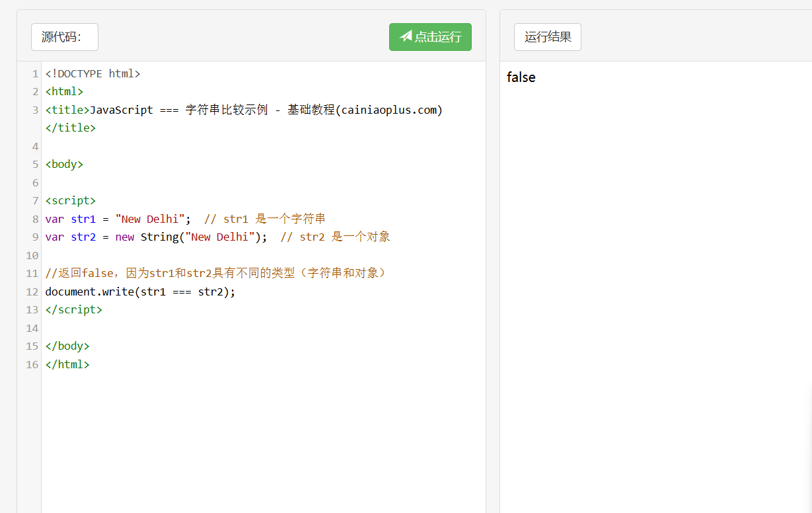This screenshot has width=812, height=513.
Task: Select the 运行结果 label button
Action: [548, 37]
